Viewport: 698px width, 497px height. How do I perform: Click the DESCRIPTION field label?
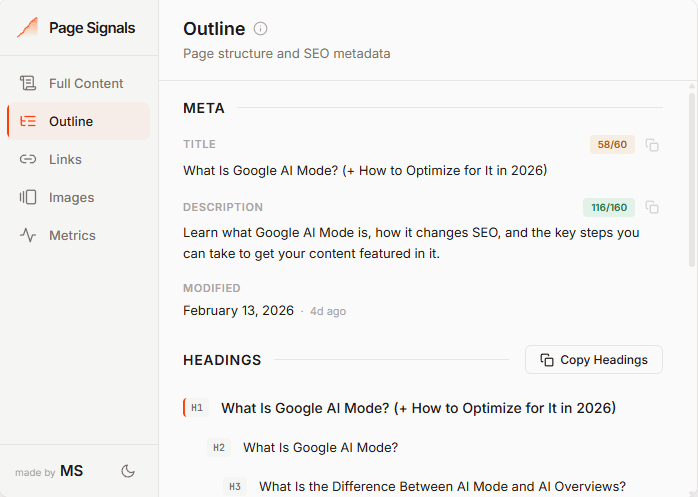pyautogui.click(x=223, y=207)
